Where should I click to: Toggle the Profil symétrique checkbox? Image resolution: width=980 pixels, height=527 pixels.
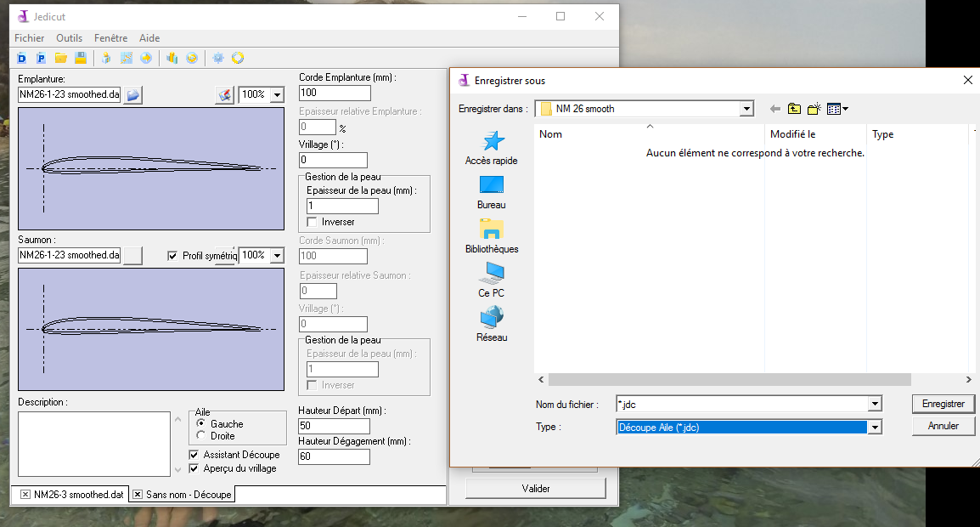173,256
